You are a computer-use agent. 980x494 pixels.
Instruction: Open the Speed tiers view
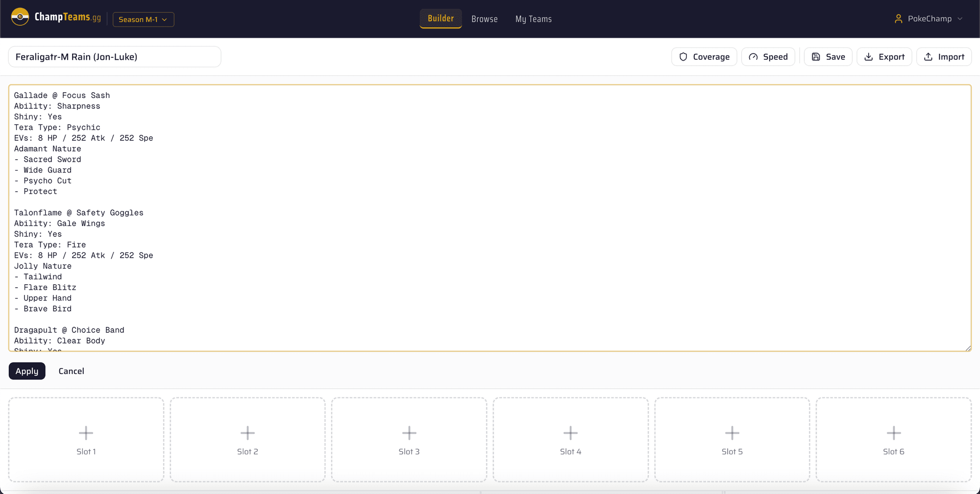[768, 57]
